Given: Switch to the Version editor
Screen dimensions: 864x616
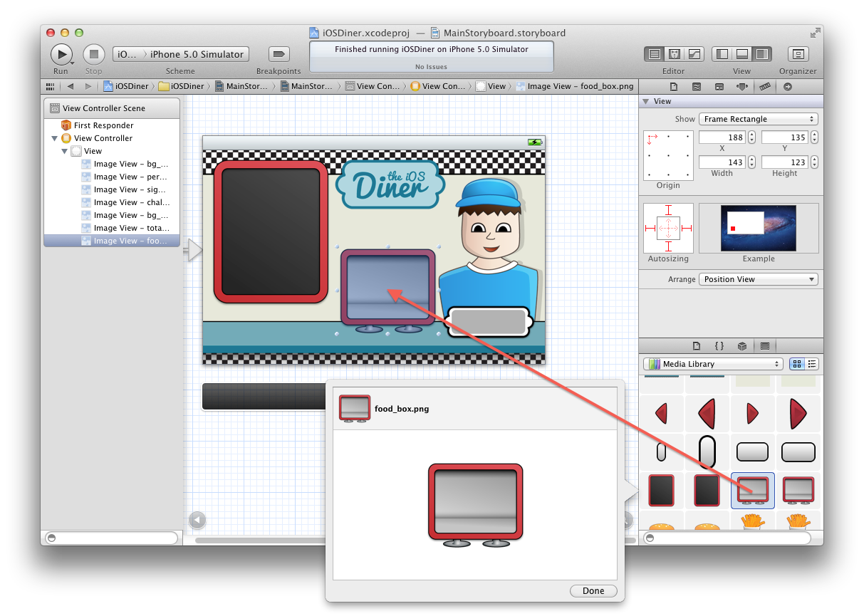Looking at the screenshot, I should click(x=693, y=54).
